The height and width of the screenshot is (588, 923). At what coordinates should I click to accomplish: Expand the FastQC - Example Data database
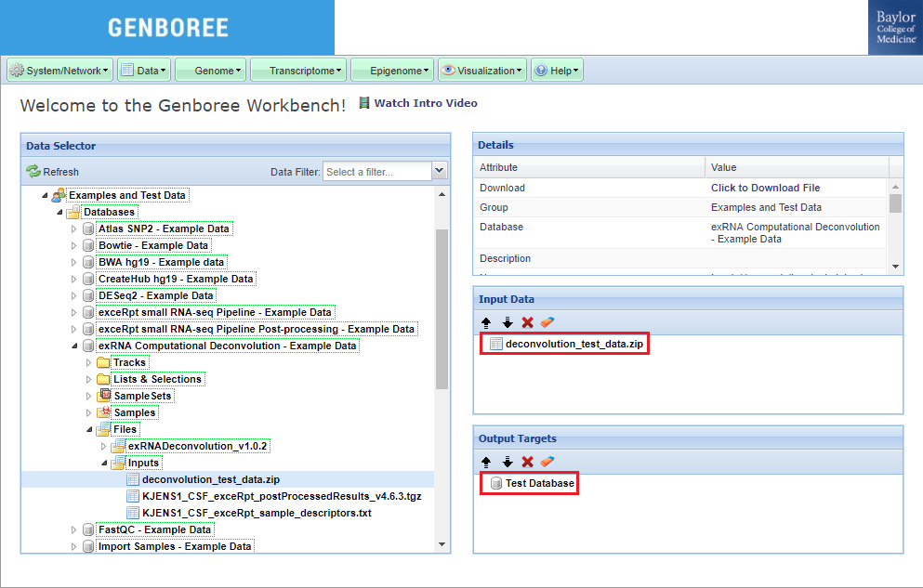[75, 529]
